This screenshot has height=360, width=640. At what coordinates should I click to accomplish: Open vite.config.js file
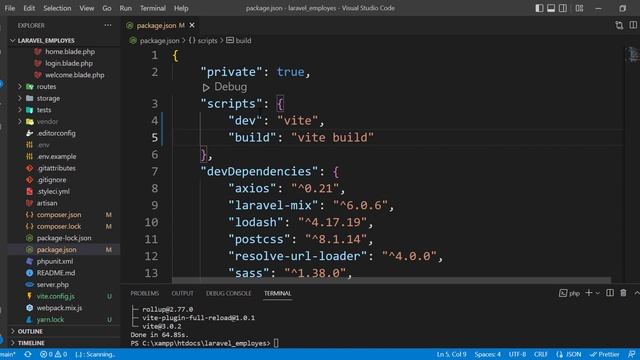(x=56, y=296)
